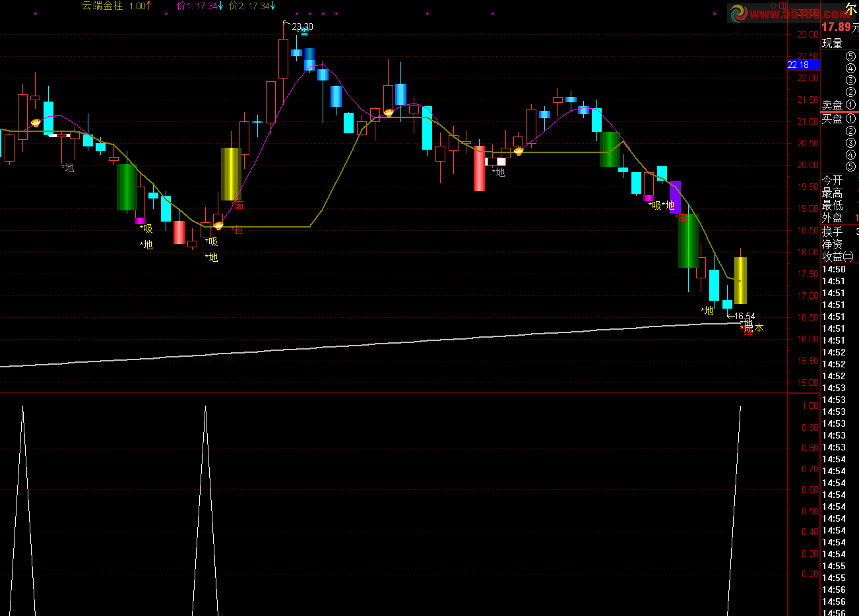The width and height of the screenshot is (859, 616).
Task: Click 0.50 on lower indicator axis
Action: coord(810,511)
